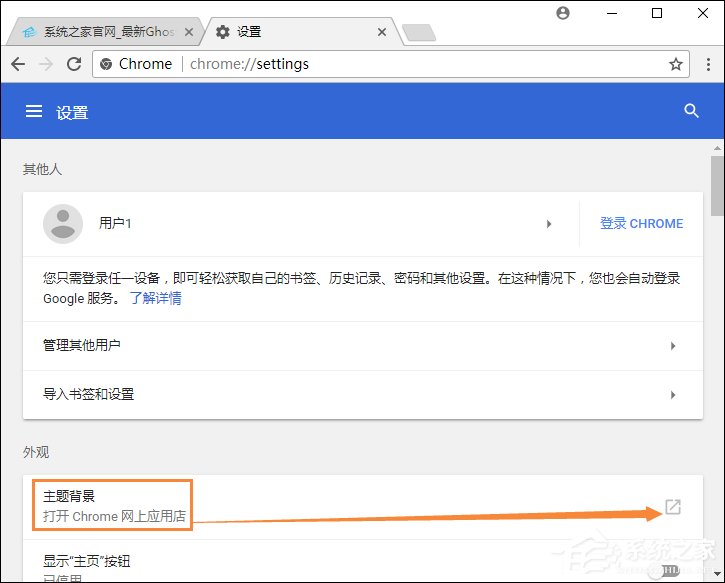The height and width of the screenshot is (583, 725).
Task: Maximize the Chrome window
Action: tap(657, 13)
